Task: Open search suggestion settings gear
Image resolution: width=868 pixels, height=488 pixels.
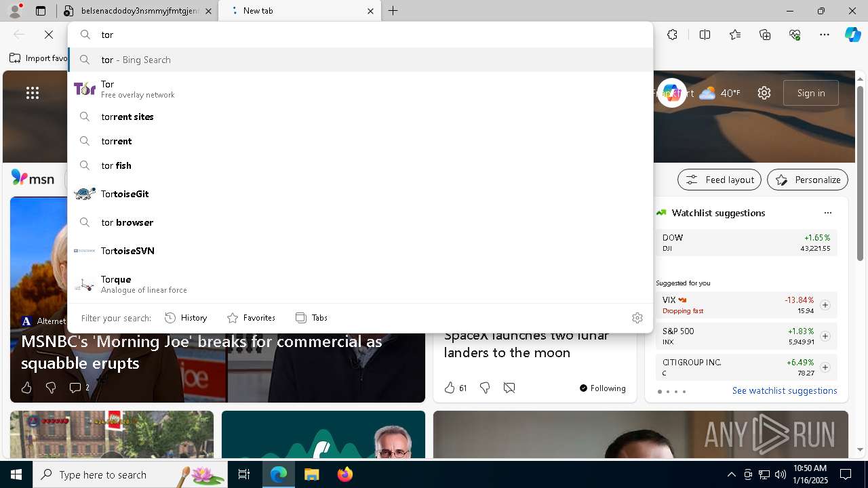Action: (637, 317)
